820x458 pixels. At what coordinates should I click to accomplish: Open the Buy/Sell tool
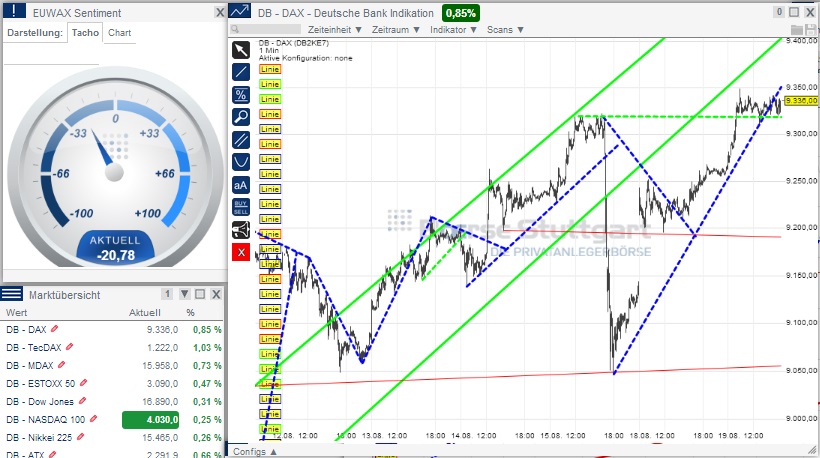[x=241, y=208]
